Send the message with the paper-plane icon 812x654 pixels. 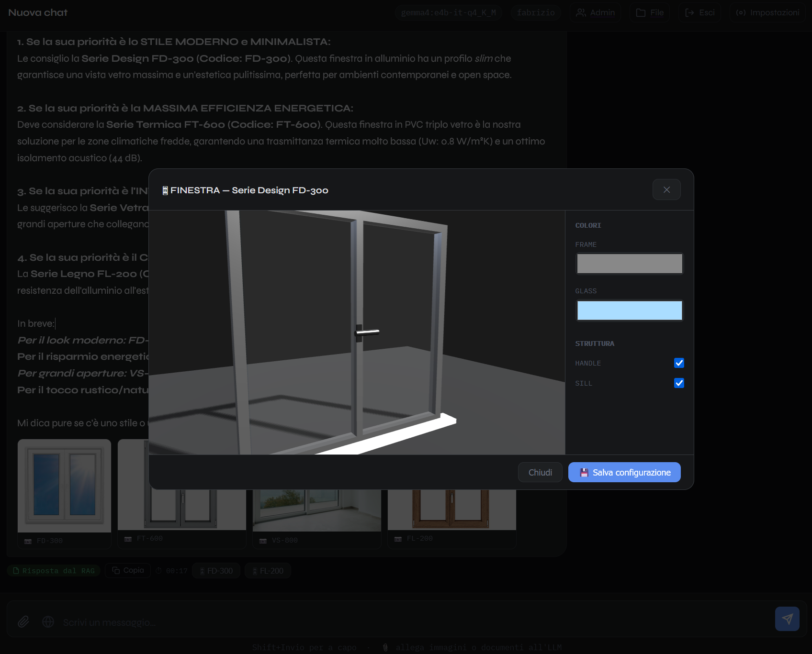(788, 619)
